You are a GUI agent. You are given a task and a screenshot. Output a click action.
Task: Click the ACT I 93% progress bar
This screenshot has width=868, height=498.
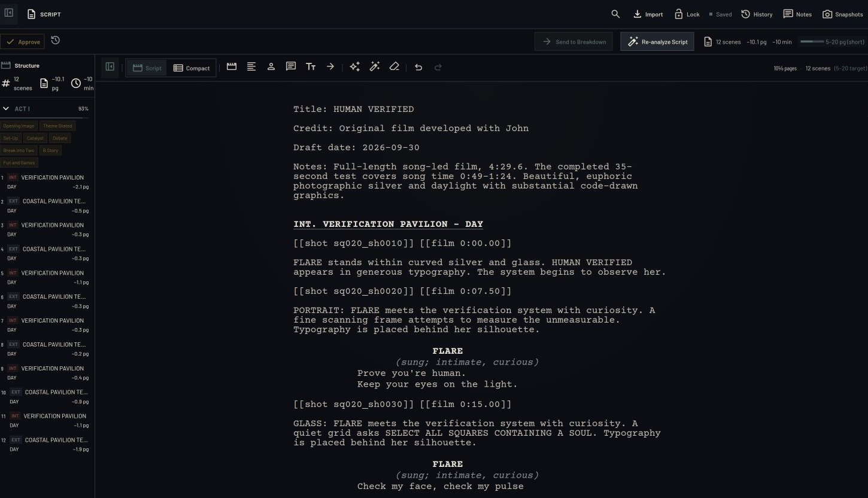[45, 118]
